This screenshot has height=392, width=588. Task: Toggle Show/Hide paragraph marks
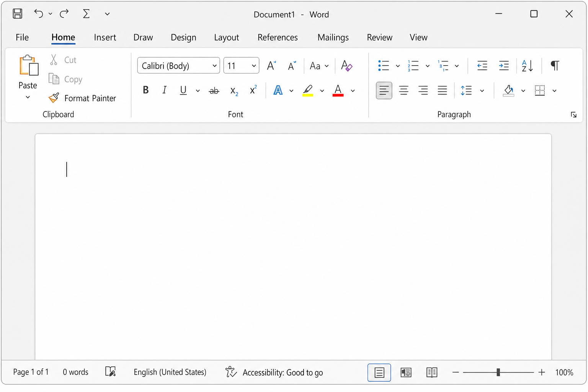coord(555,66)
